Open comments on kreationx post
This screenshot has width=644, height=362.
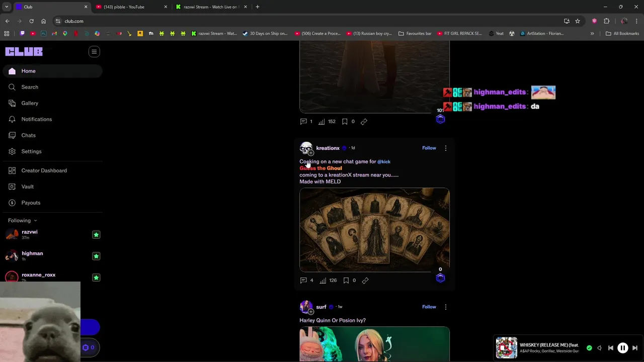click(x=303, y=281)
